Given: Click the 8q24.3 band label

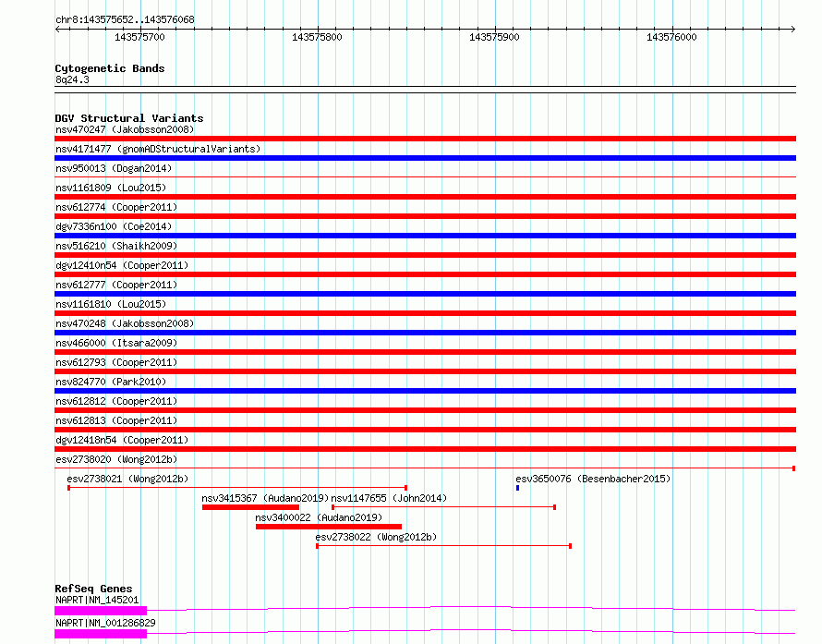Looking at the screenshot, I should point(72,79).
